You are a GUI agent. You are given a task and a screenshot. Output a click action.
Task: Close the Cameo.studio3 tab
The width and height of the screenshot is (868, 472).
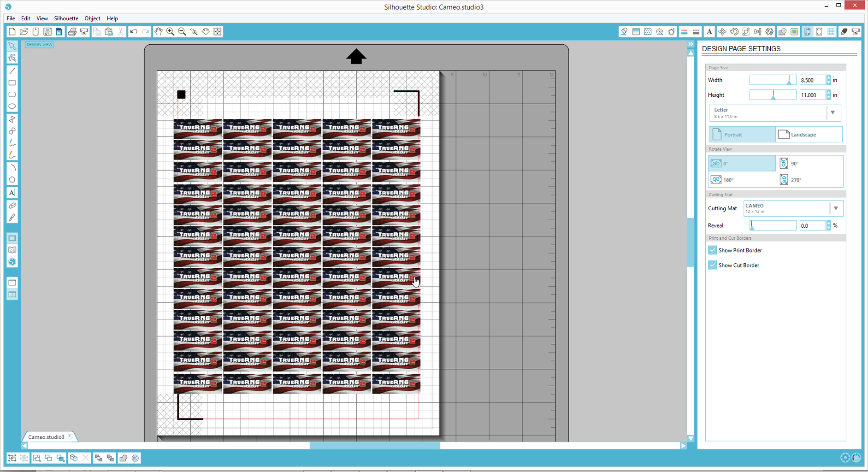pyautogui.click(x=70, y=436)
